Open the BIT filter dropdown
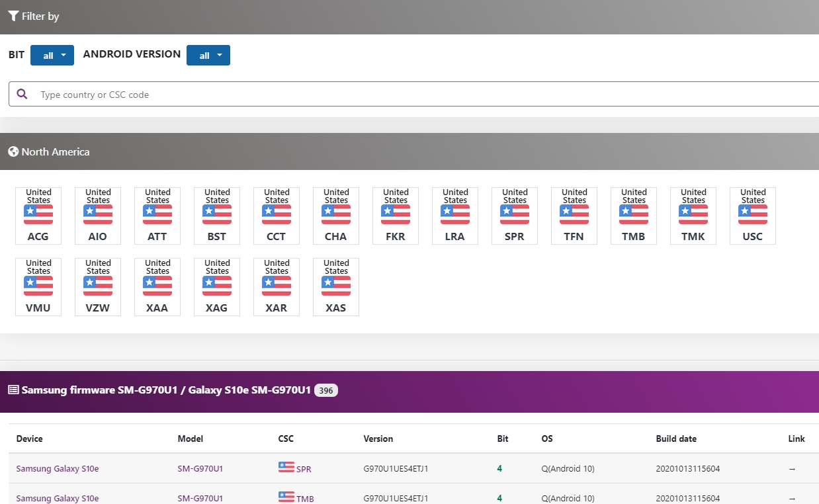 coord(52,56)
